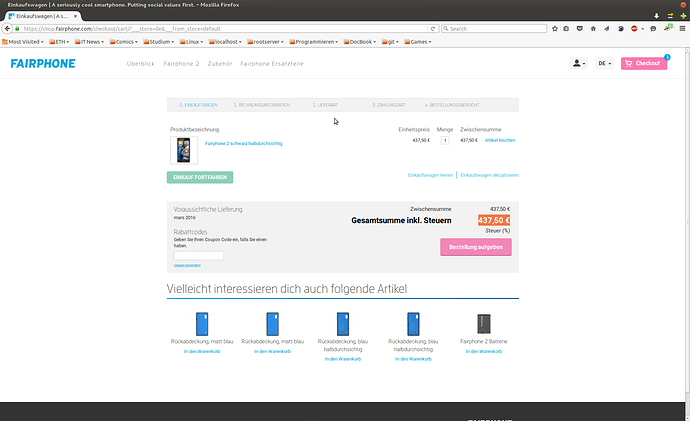Expand the rootserver bookmarks folder
The width and height of the screenshot is (690, 421).
(265, 42)
